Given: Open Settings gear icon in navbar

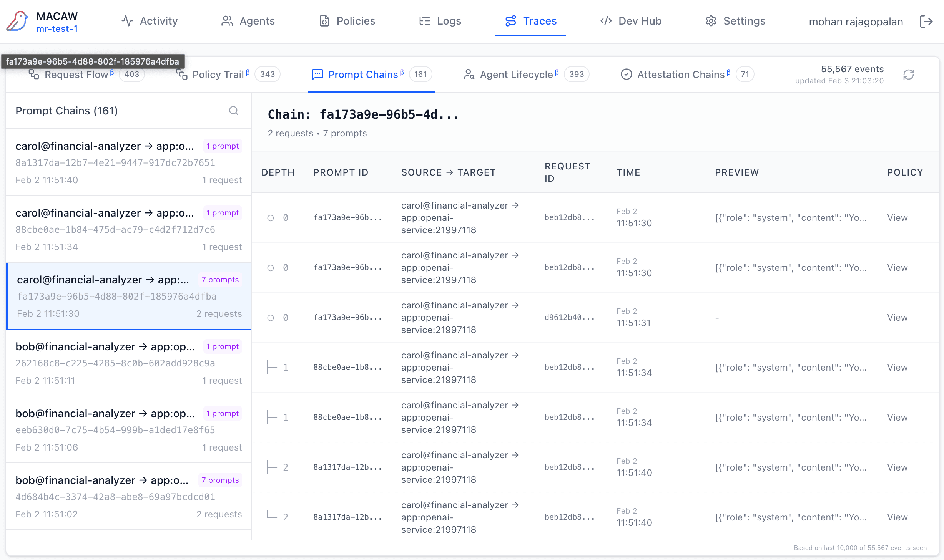Looking at the screenshot, I should [x=711, y=21].
